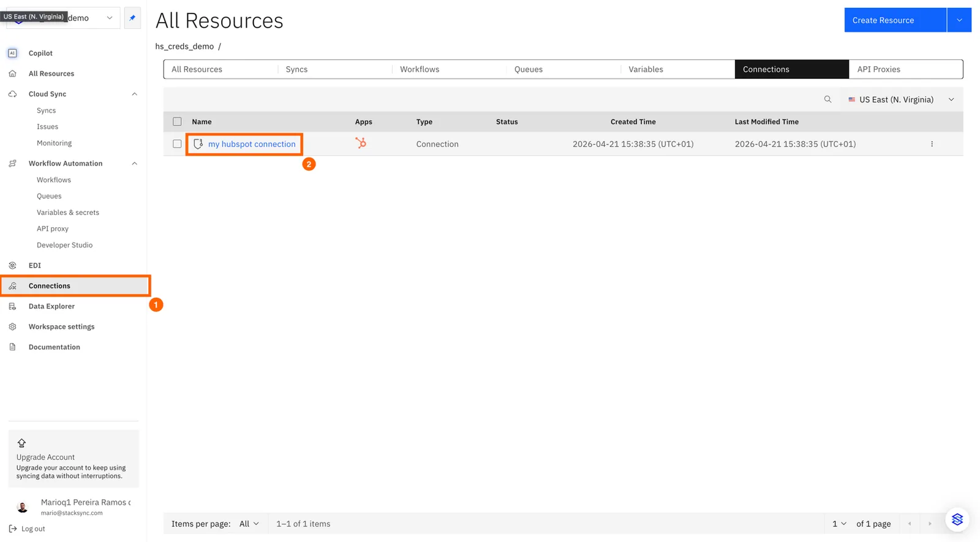980x542 pixels.
Task: Click the Create Resource button
Action: (895, 20)
